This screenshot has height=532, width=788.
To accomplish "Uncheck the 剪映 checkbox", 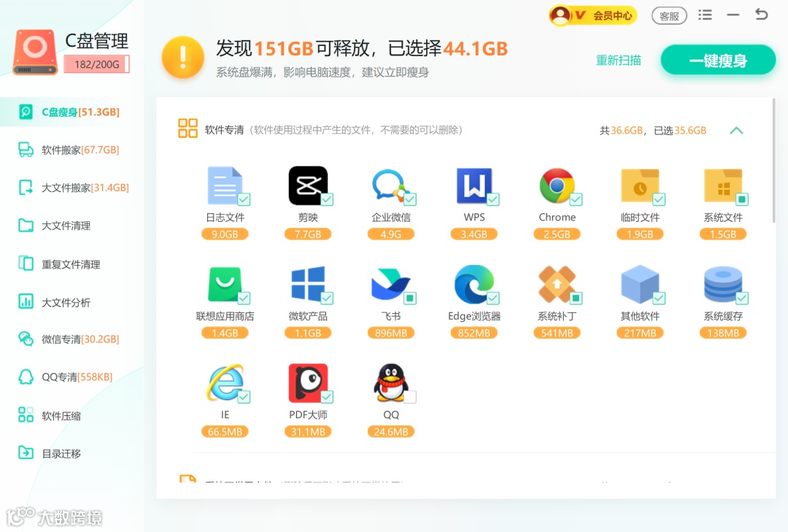I will tap(327, 199).
